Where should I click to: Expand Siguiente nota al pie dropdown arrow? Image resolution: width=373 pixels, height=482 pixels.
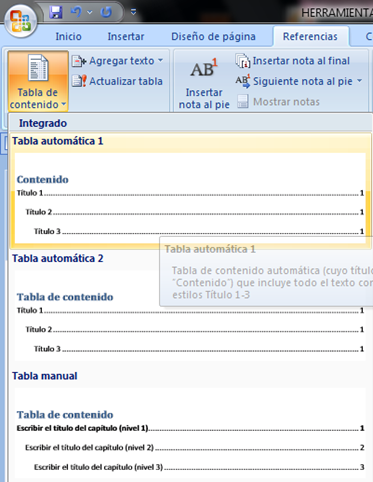tap(359, 81)
